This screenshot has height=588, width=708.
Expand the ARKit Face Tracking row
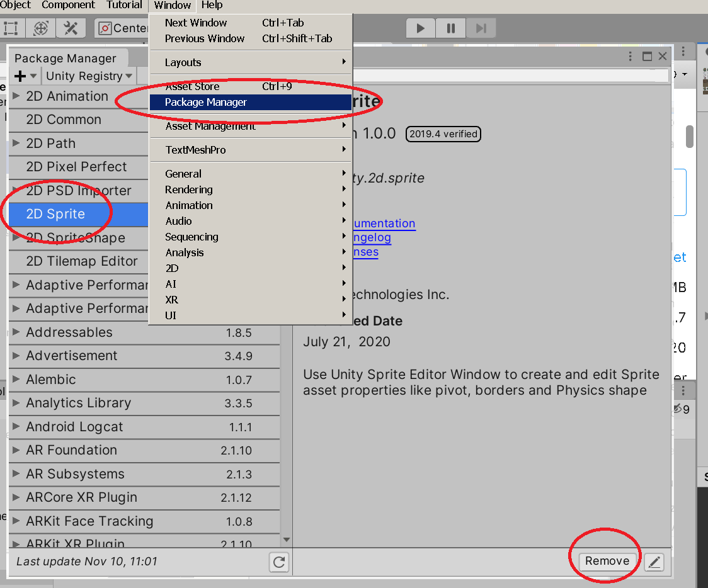pyautogui.click(x=16, y=521)
